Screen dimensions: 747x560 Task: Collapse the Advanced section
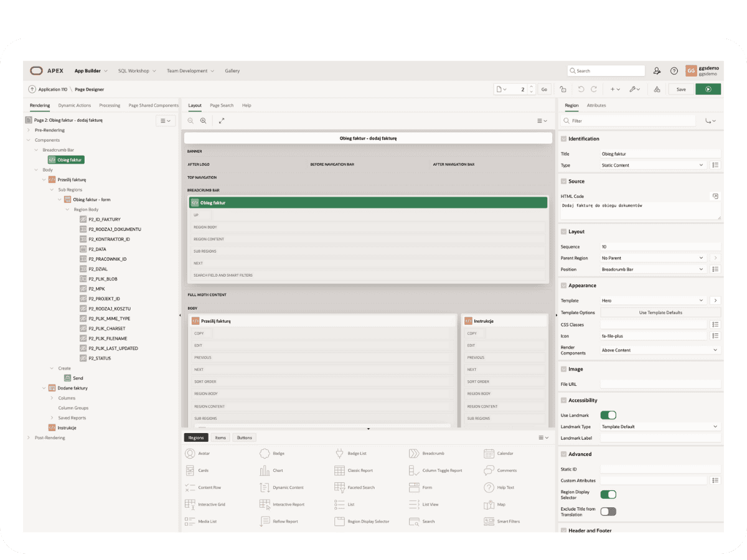pos(564,454)
